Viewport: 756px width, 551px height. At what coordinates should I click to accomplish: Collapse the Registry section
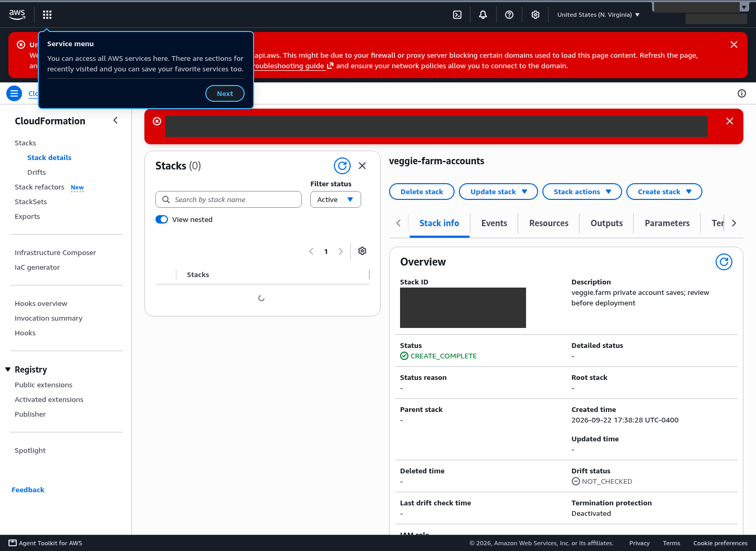8,369
